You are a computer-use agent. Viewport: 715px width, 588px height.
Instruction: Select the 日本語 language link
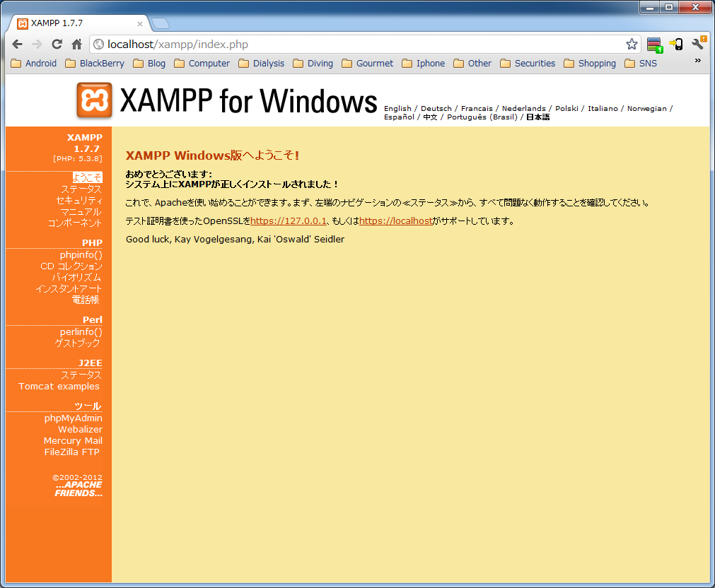click(538, 117)
